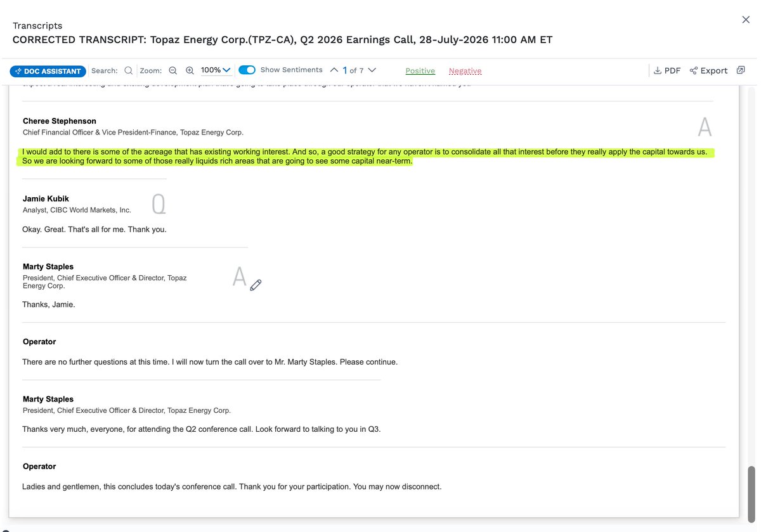The width and height of the screenshot is (761, 532).
Task: Go to previous sentiment with up chevron
Action: (x=334, y=70)
